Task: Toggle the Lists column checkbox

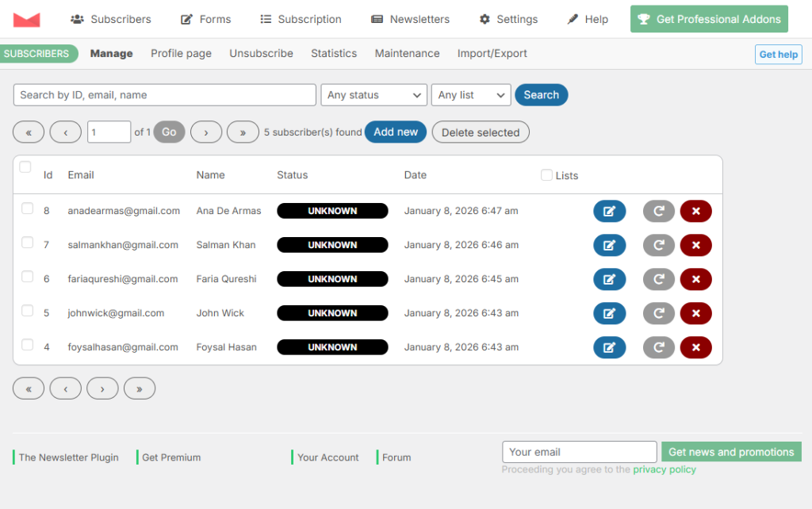Action: pos(546,175)
